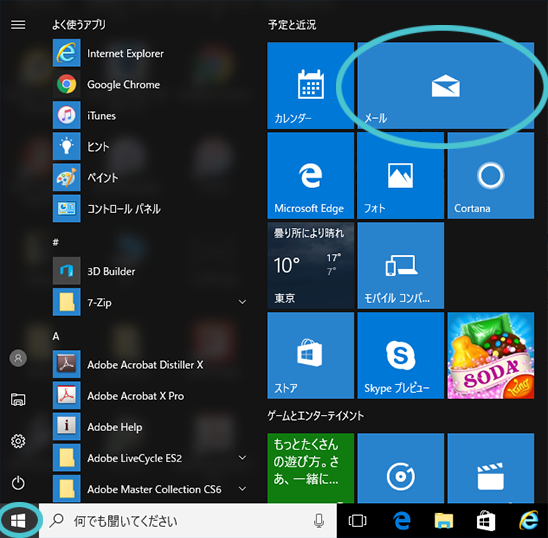
Task: Open Internet Explorer from the taskbar
Action: pyautogui.click(x=528, y=521)
